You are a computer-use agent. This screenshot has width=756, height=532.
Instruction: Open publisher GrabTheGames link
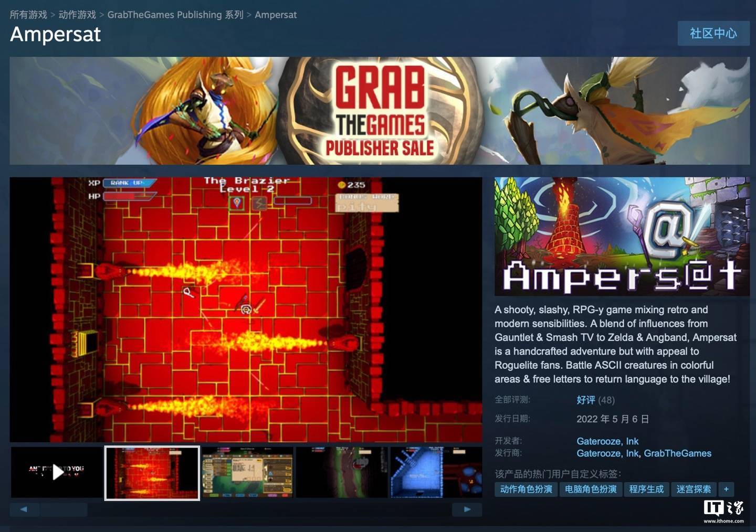[x=677, y=453]
